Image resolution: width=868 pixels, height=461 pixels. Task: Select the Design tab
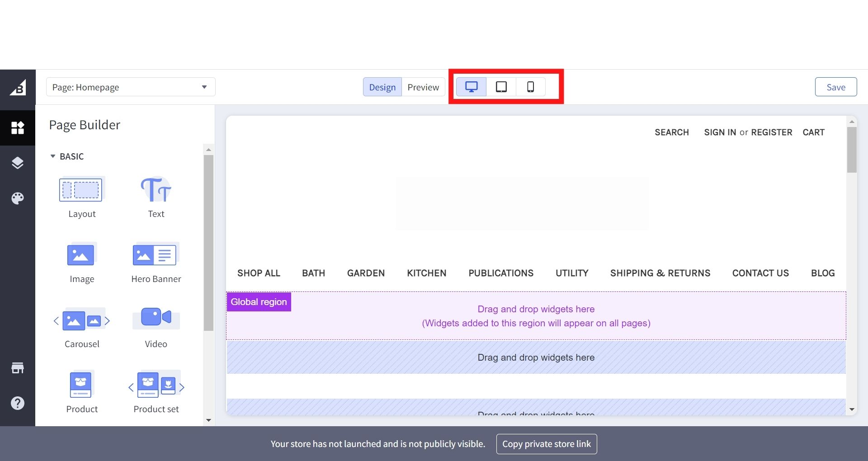pos(382,87)
